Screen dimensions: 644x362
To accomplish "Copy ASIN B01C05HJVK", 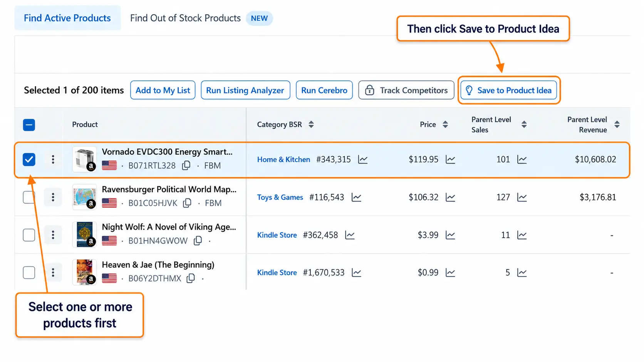I will click(x=187, y=203).
